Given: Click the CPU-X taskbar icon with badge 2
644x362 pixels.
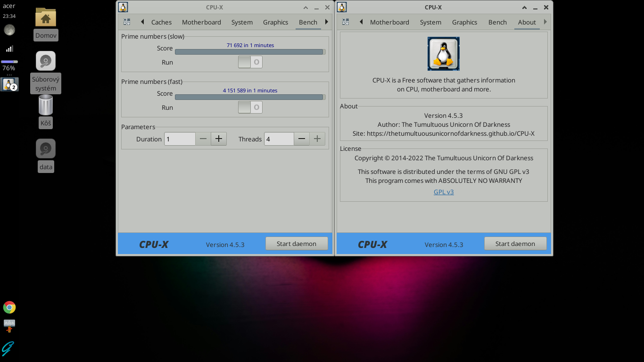Looking at the screenshot, I should pyautogui.click(x=9, y=84).
